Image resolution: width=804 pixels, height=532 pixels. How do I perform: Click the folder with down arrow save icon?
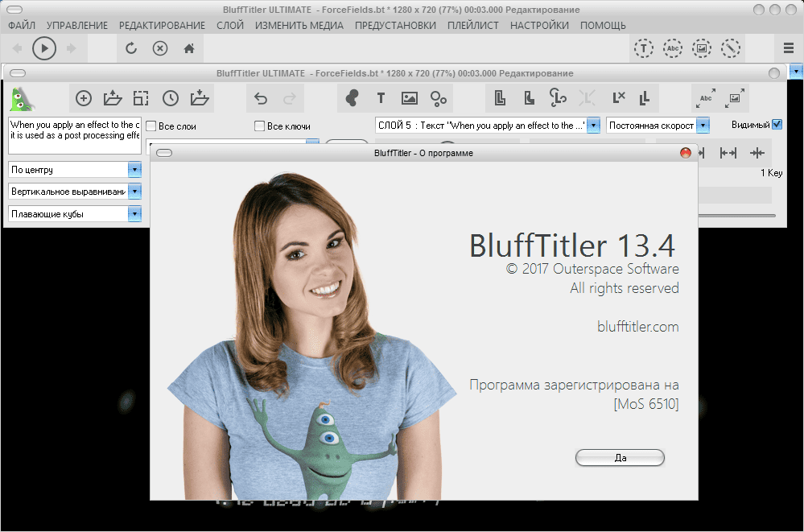click(x=200, y=98)
